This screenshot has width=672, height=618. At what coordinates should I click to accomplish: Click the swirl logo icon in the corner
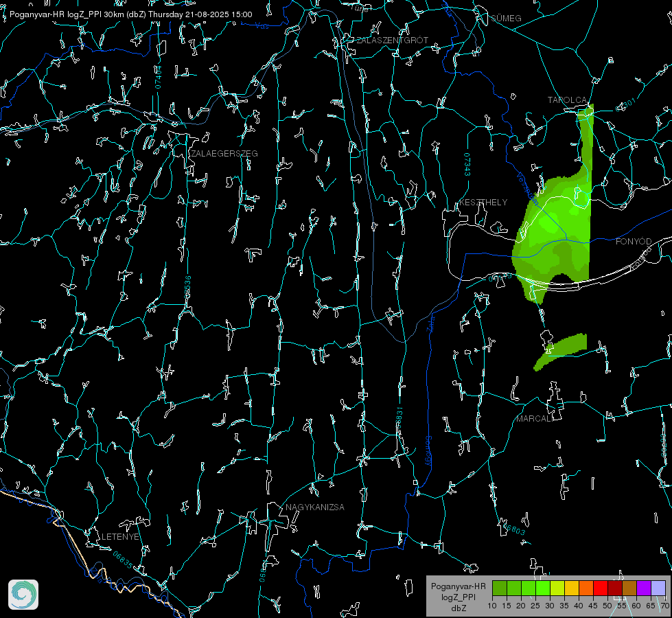tap(23, 595)
